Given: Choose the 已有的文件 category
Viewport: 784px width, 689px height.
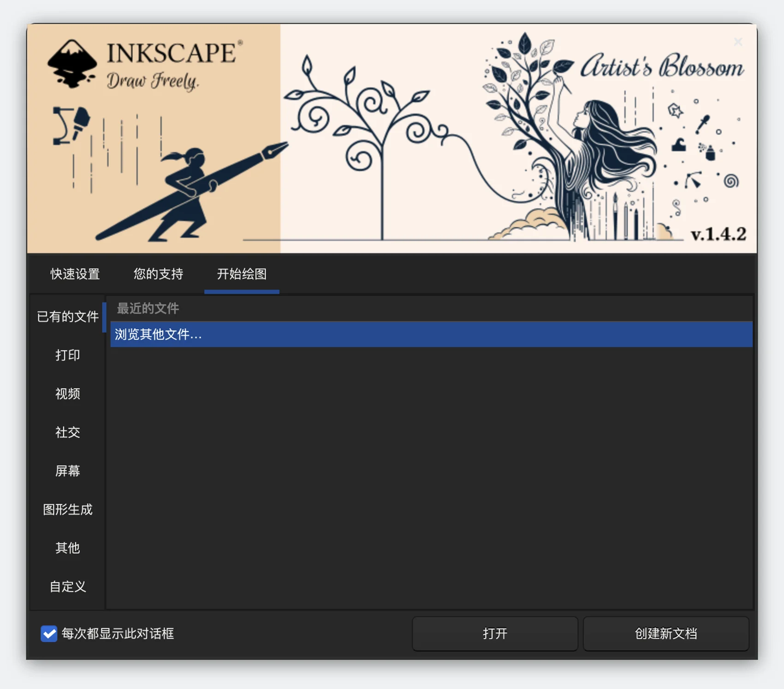Looking at the screenshot, I should pos(68,316).
